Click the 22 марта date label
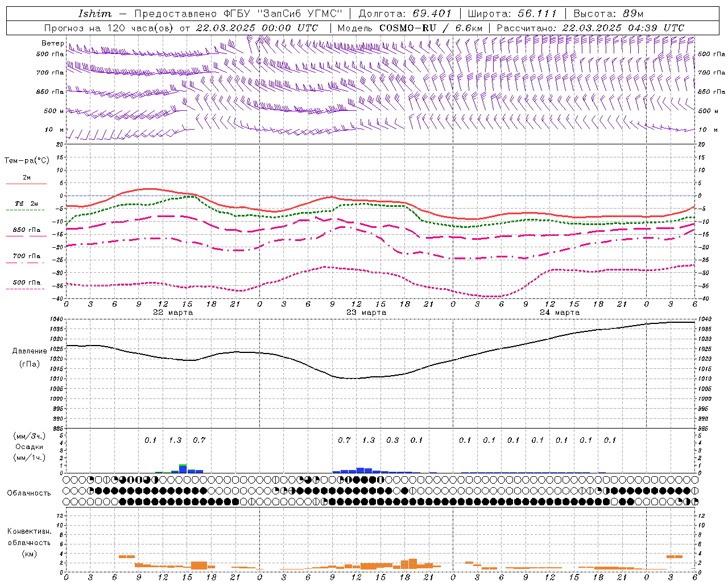Screen dimensions: 728x582 coord(173,313)
